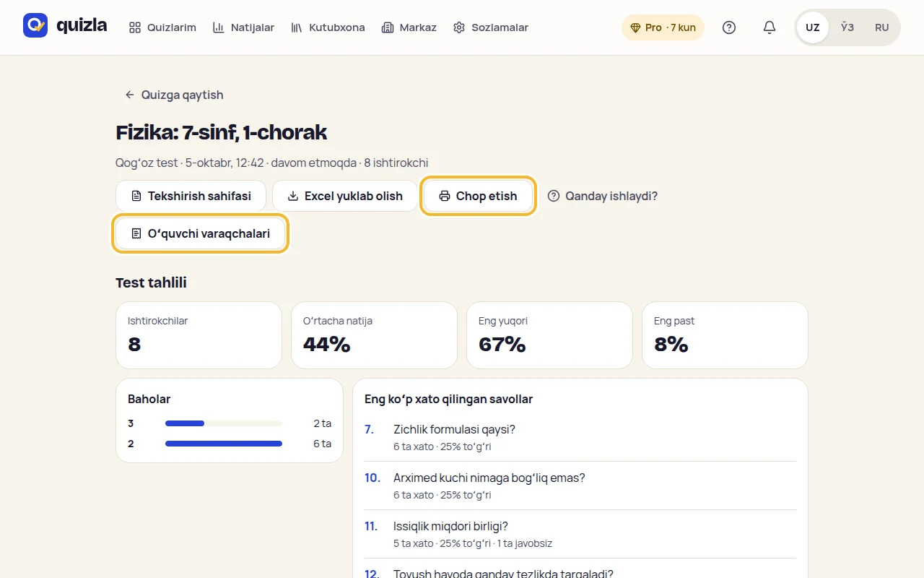The width and height of the screenshot is (924, 578).
Task: Click grade 3 progress bar
Action: [x=224, y=423]
